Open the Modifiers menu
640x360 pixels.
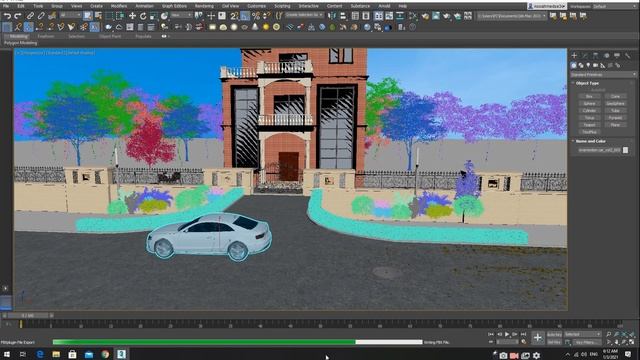(x=119, y=6)
